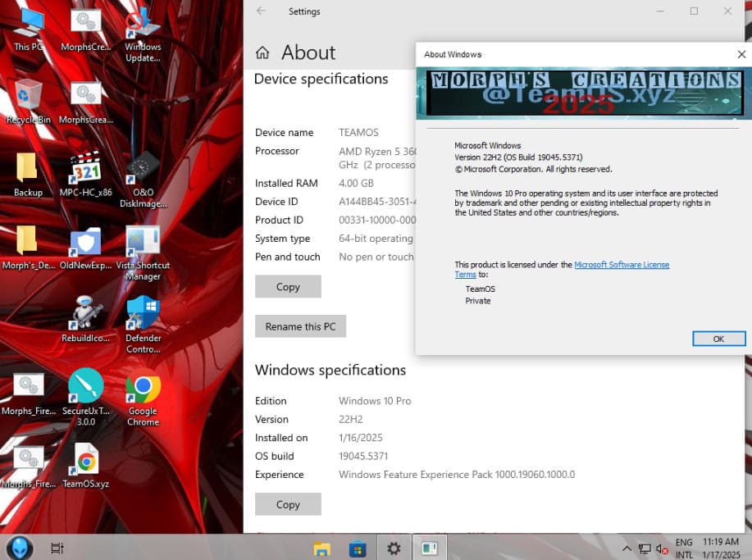Select the MorphsCre... file in top row
Image resolution: width=752 pixels, height=560 pixels.
coord(85,29)
